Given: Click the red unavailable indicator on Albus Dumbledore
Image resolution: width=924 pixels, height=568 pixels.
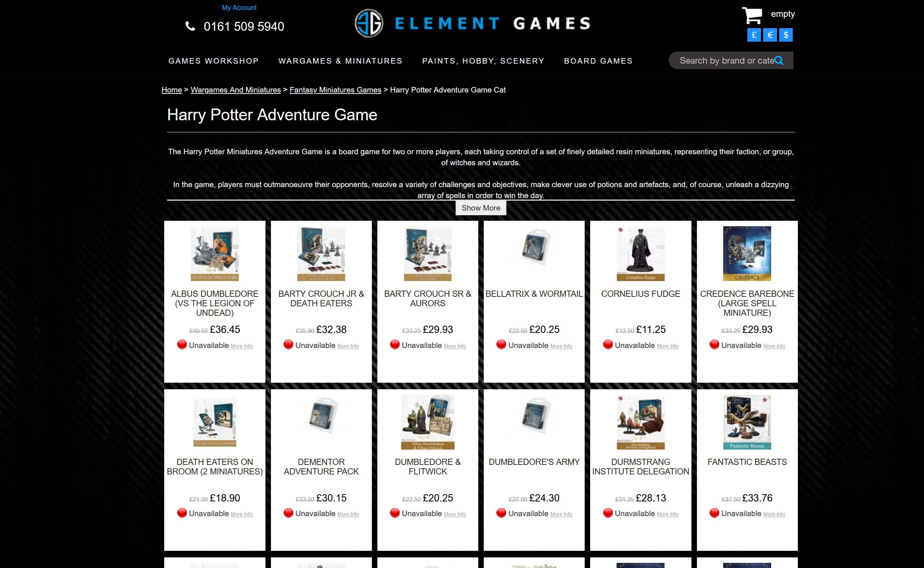Looking at the screenshot, I should 182,344.
